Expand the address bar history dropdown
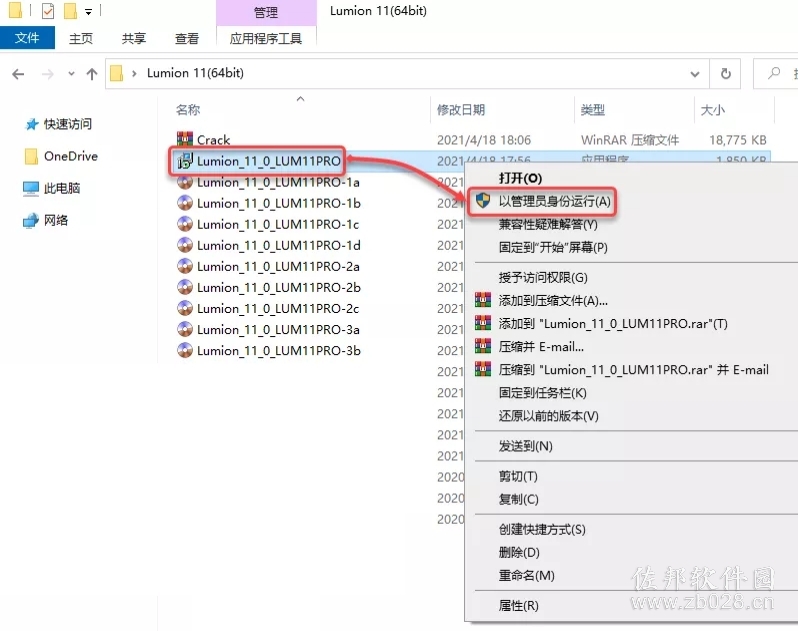 [695, 74]
